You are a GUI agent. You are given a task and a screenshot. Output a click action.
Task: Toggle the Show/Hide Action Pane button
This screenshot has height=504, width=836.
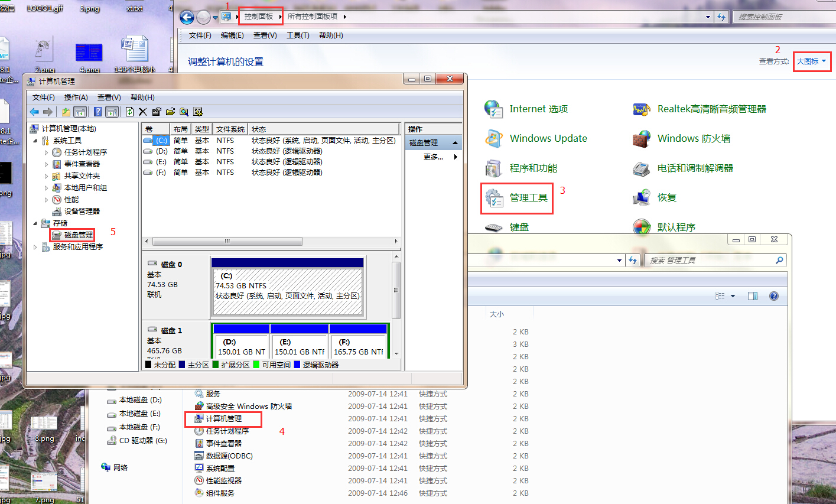[x=112, y=112]
